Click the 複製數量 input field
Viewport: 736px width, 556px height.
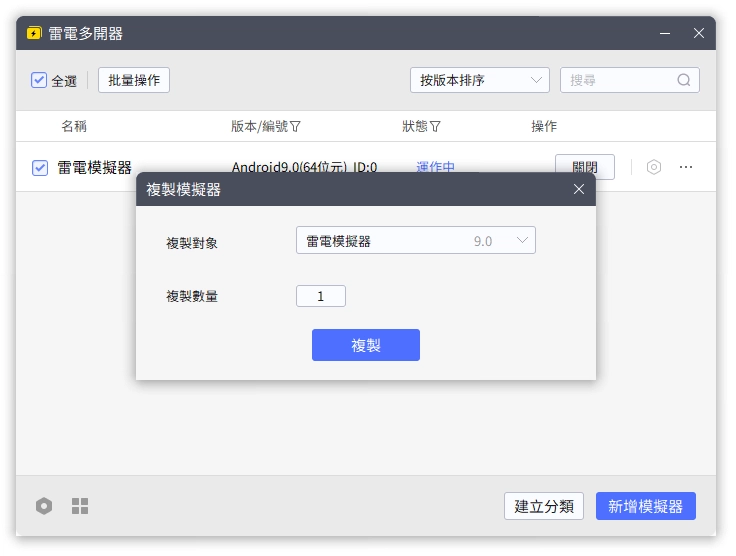point(321,296)
